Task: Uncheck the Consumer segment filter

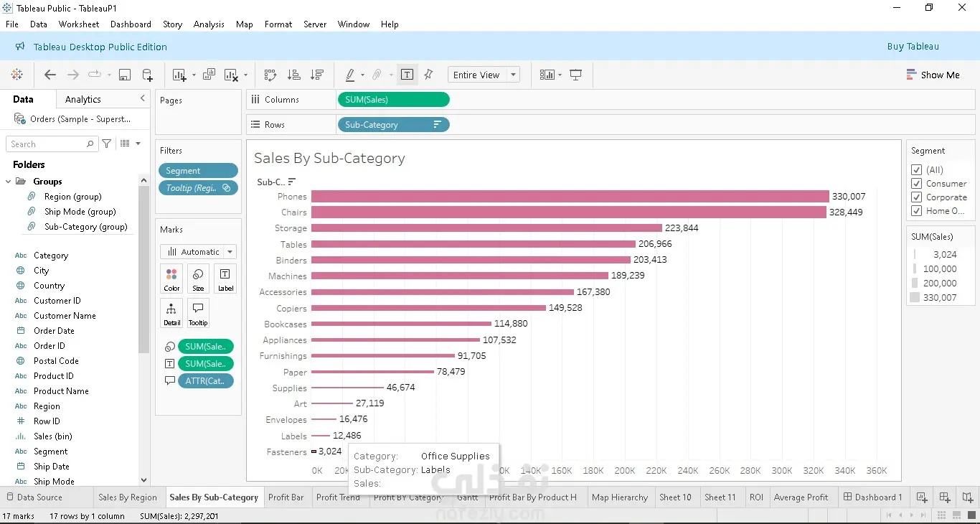Action: 916,184
